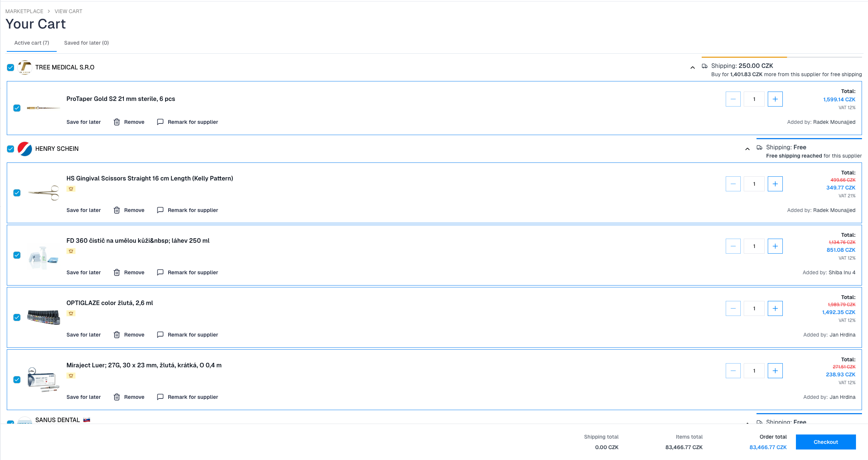This screenshot has height=460, width=868.
Task: Collapse the SANUS DENTAL supplier section
Action: point(747,422)
